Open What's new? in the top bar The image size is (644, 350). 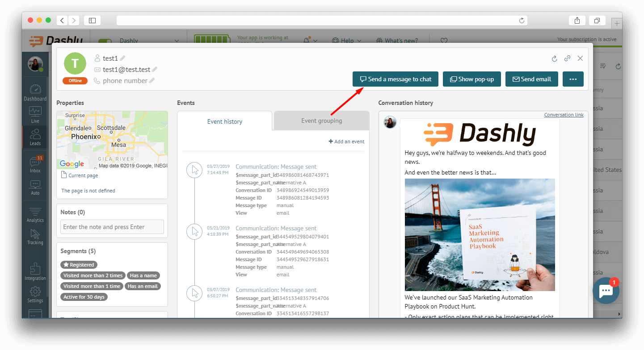397,41
